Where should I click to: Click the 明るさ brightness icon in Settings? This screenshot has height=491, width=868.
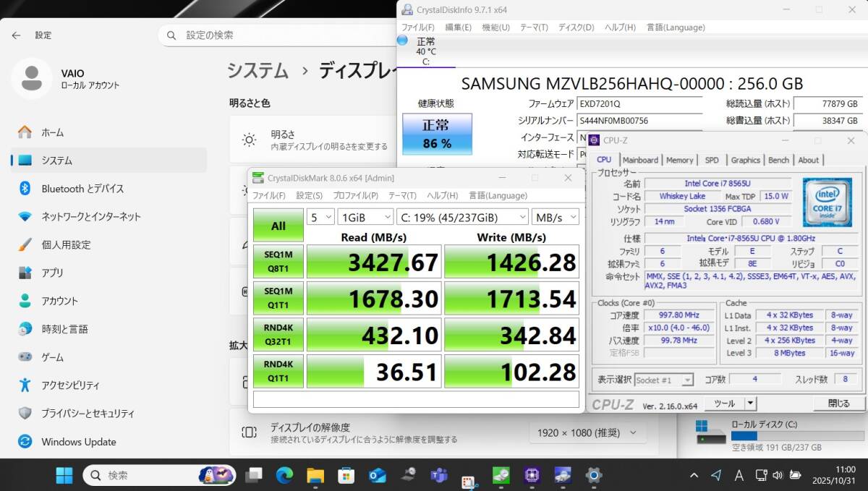pos(249,139)
